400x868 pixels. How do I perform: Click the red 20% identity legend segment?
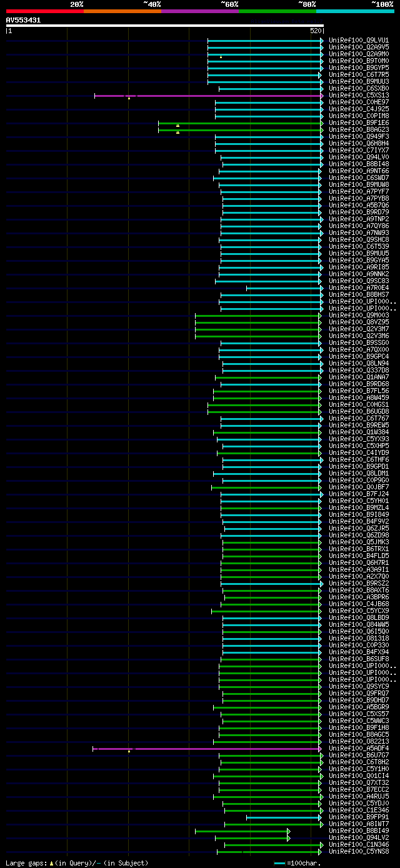(45, 11)
